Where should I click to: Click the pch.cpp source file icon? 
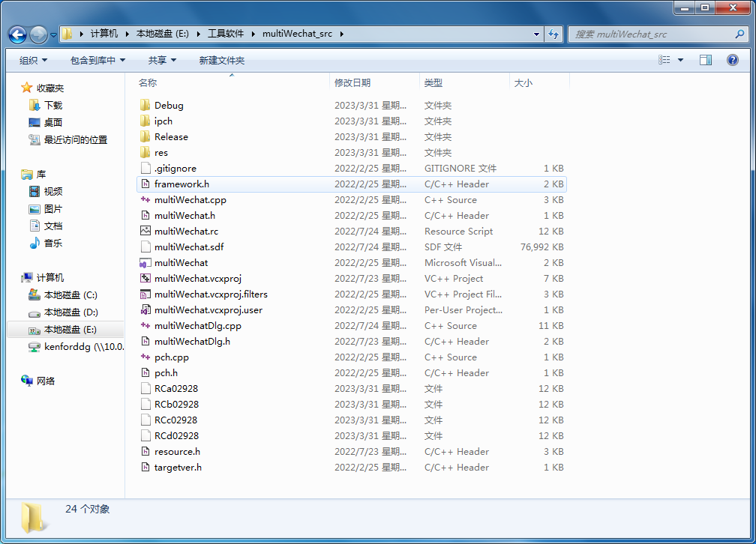point(145,357)
